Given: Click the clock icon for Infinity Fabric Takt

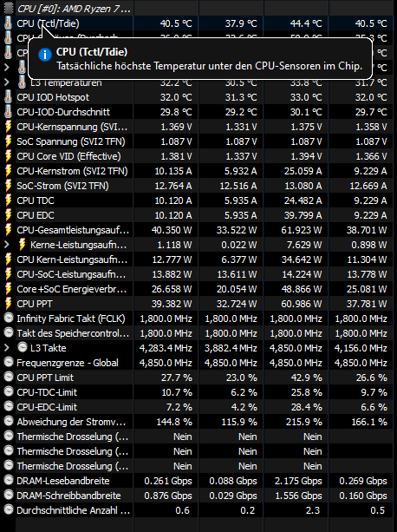Looking at the screenshot, I should [x=9, y=318].
